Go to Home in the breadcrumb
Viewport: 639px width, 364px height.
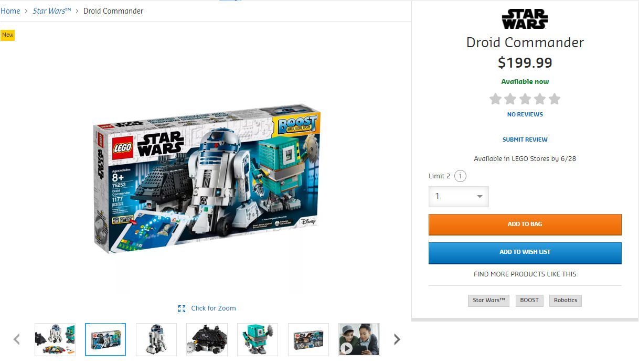tap(10, 11)
